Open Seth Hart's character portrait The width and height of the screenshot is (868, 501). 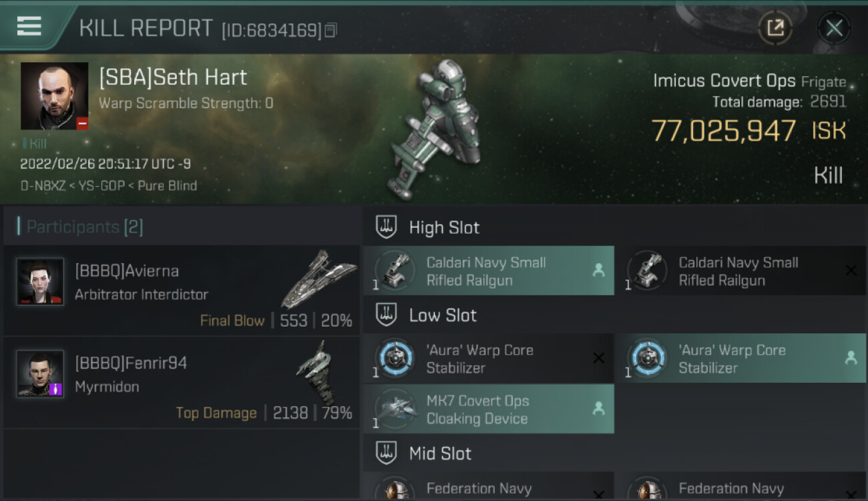pyautogui.click(x=54, y=96)
